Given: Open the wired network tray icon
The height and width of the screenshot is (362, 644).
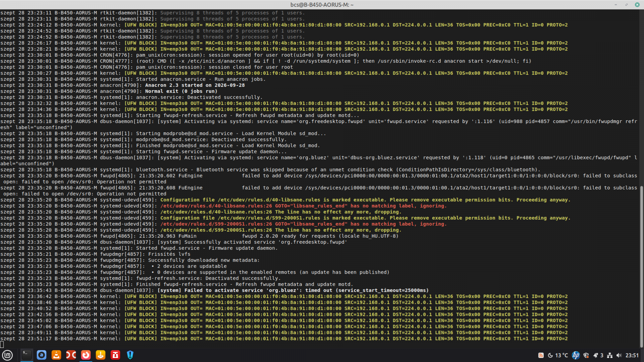Looking at the screenshot, I should (x=610, y=355).
